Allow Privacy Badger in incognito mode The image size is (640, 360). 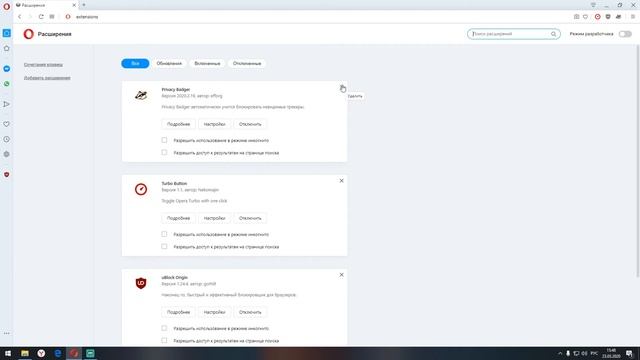[164, 140]
